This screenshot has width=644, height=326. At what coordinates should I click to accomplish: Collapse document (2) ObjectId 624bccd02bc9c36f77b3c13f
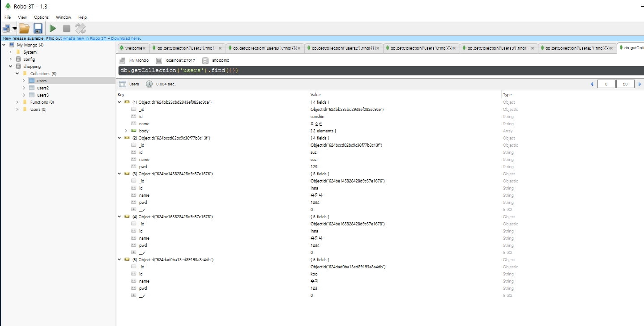[x=119, y=138]
